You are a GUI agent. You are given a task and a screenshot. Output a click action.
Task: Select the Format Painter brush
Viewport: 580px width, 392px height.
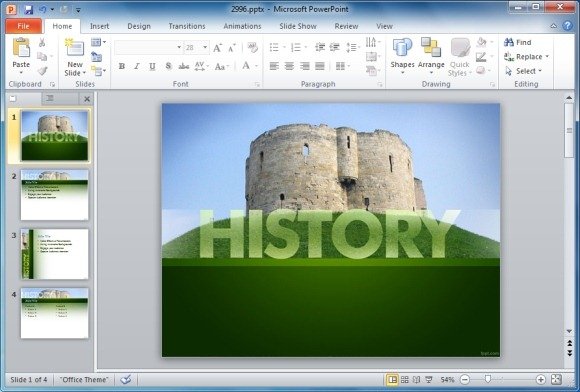[x=42, y=70]
